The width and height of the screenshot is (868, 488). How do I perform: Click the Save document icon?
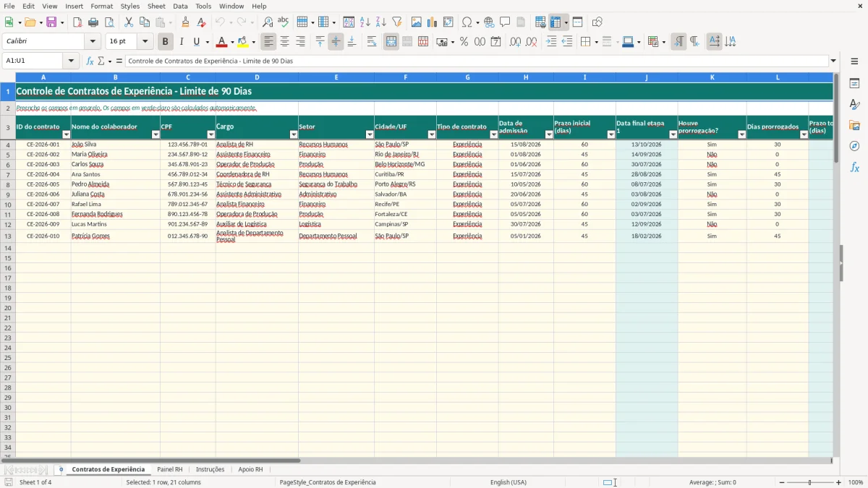(x=51, y=22)
